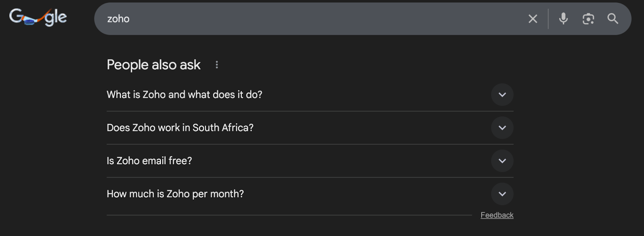
Task: Expand the 'Is Zoho email free?' chevron
Action: (x=502, y=161)
